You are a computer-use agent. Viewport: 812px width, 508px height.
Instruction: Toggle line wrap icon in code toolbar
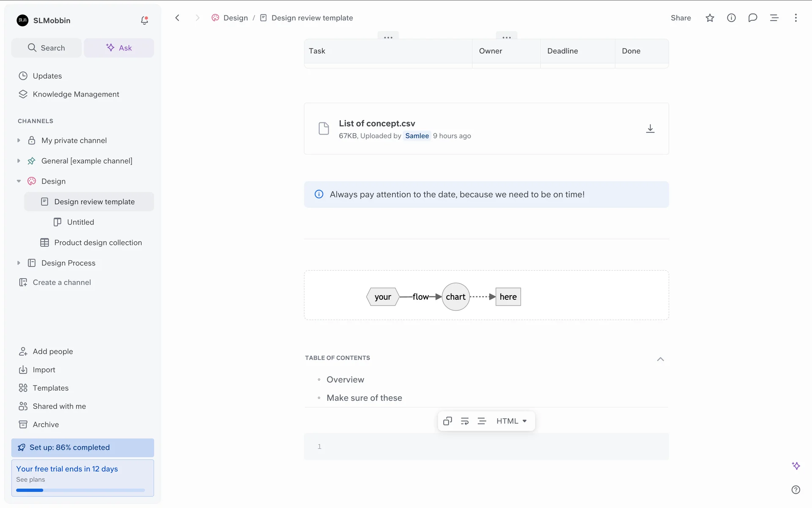[465, 421]
